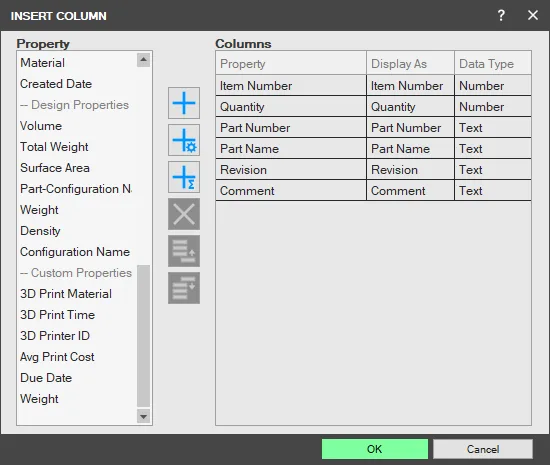Click the Cancel button

pos(483,449)
